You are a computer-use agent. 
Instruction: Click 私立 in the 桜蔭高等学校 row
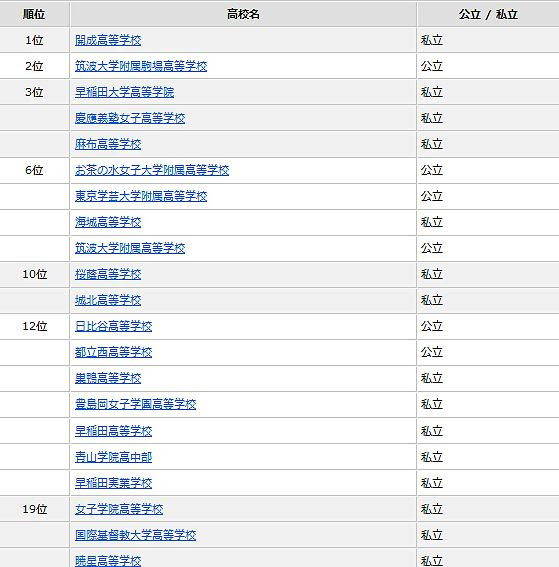click(x=432, y=274)
